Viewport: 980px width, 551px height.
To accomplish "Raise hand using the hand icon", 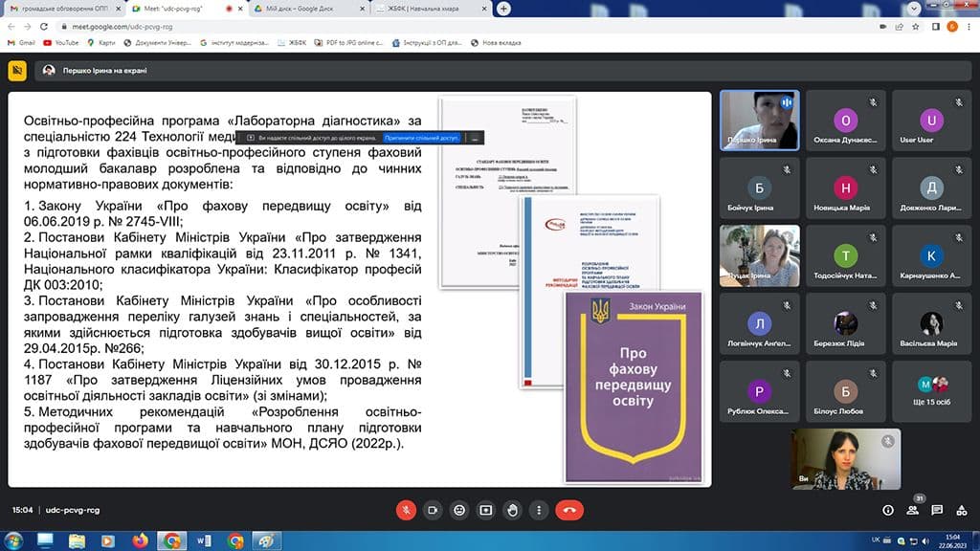I will pos(513,511).
